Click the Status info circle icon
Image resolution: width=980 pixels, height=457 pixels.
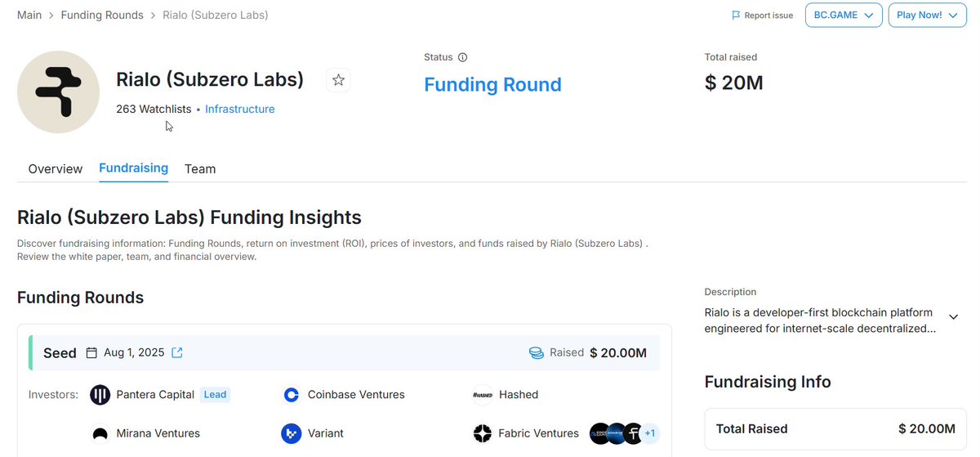[x=462, y=57]
